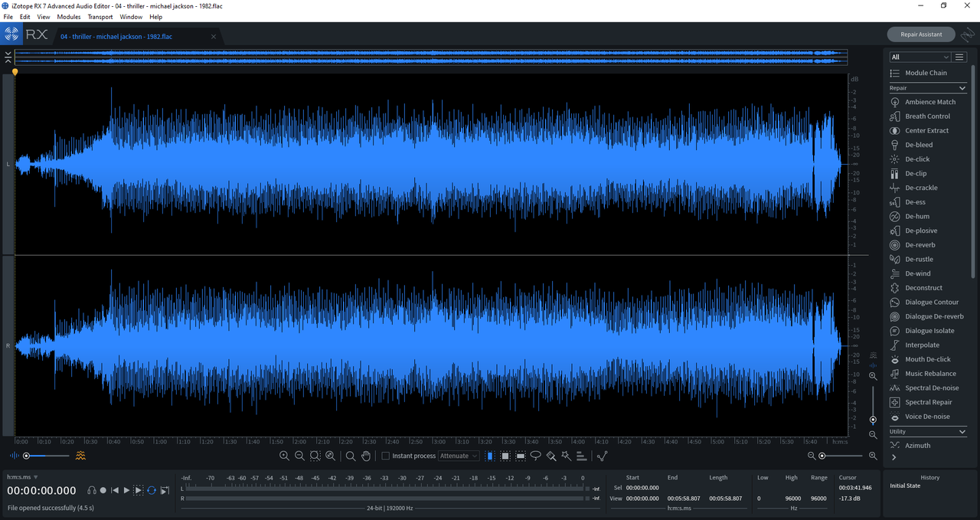
Task: Collapse the Repair module category
Action: click(962, 88)
